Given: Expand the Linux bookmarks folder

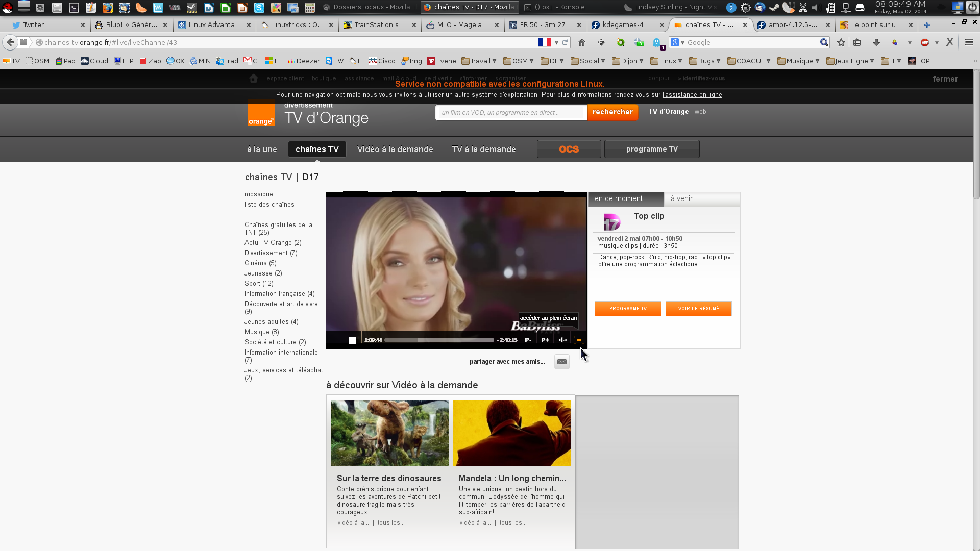Looking at the screenshot, I should 667,61.
